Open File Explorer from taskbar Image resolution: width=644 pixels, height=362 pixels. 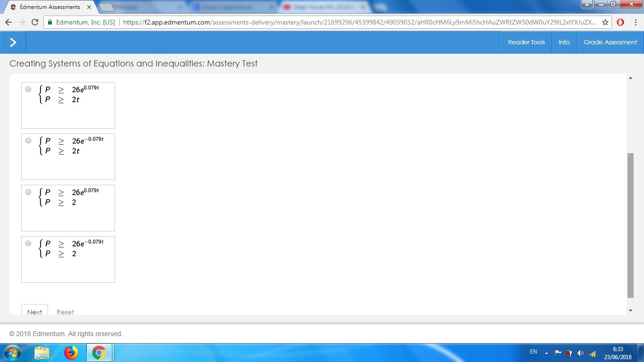click(x=42, y=353)
